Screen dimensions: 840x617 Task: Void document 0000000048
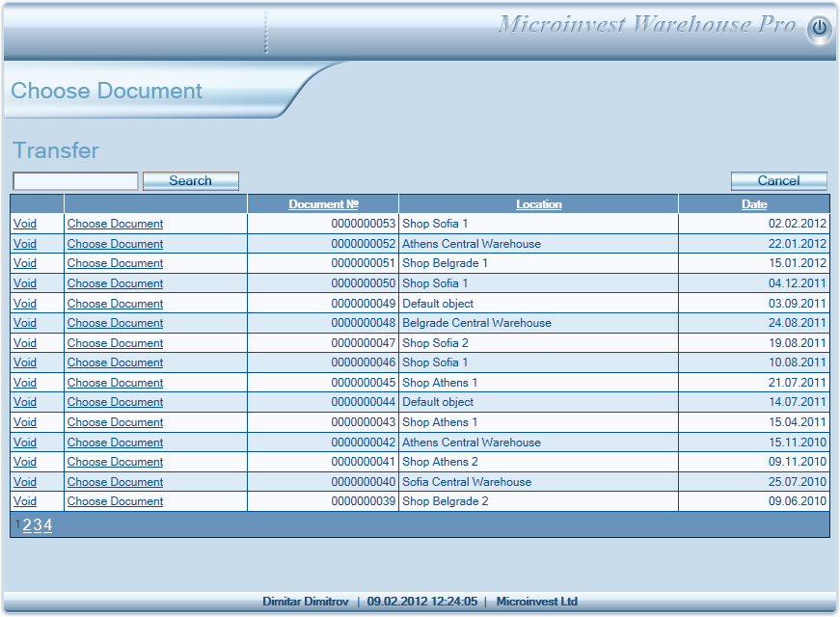pyautogui.click(x=25, y=323)
